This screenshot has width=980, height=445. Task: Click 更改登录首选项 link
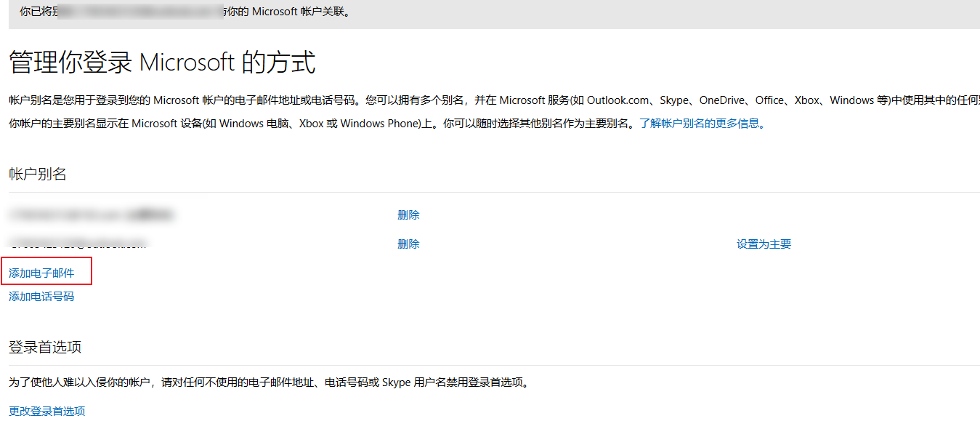(46, 411)
